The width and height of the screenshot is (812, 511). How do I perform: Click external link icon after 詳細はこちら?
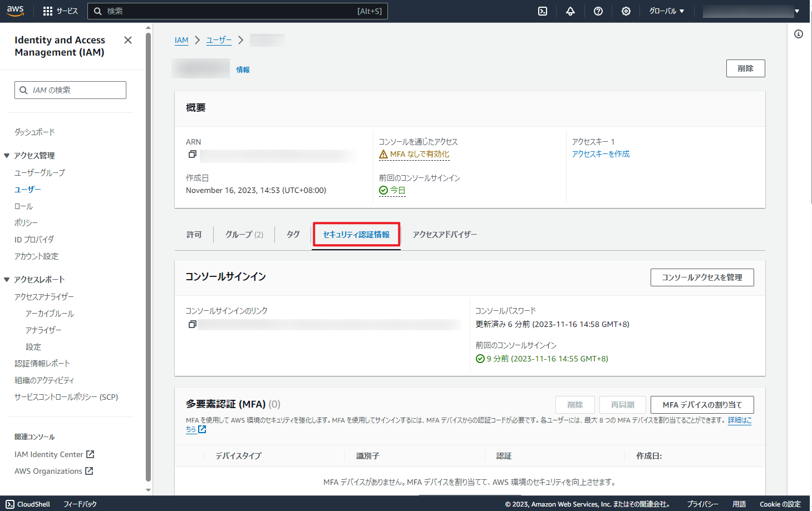pyautogui.click(x=202, y=429)
